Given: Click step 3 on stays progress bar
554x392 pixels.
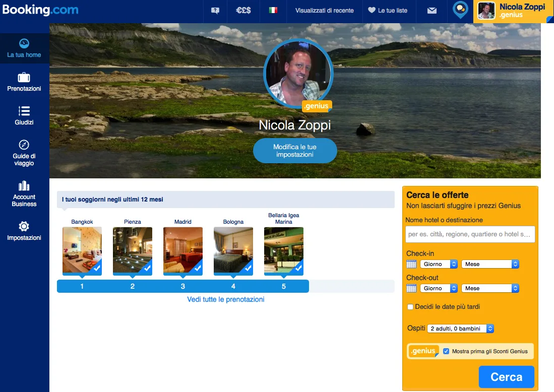Looking at the screenshot, I should [x=182, y=286].
